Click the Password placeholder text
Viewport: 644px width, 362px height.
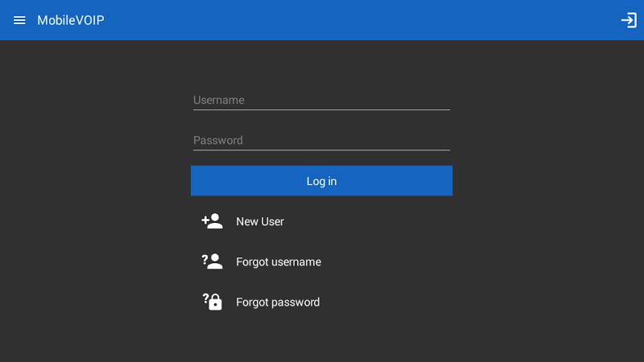[x=218, y=140]
